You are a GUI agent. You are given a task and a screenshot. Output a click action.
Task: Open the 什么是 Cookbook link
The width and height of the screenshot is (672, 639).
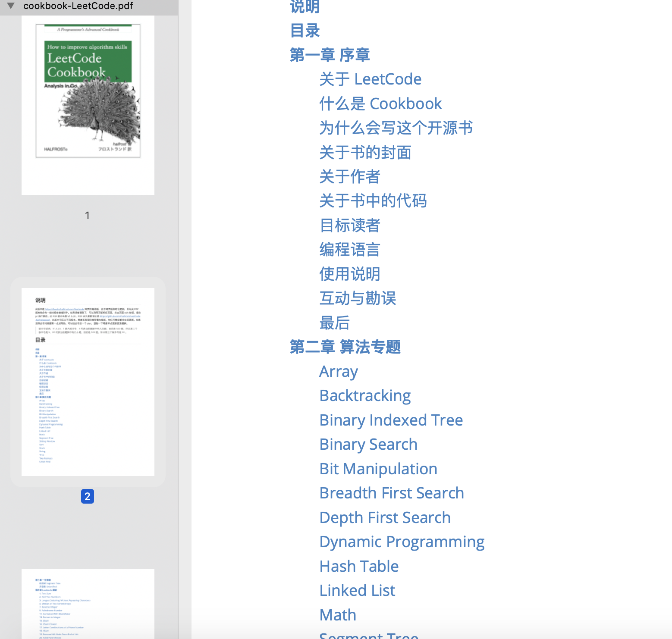tap(381, 104)
